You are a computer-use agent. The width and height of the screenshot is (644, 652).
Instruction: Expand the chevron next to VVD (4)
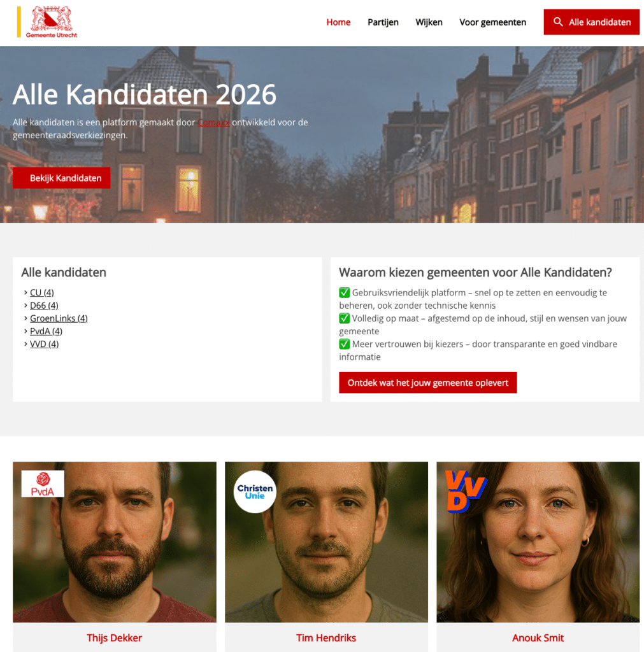[25, 344]
